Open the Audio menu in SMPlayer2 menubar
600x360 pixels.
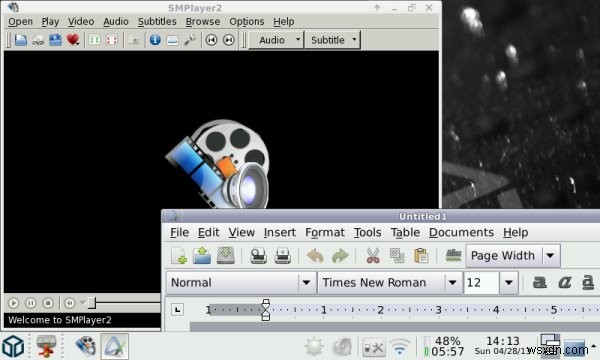116,22
